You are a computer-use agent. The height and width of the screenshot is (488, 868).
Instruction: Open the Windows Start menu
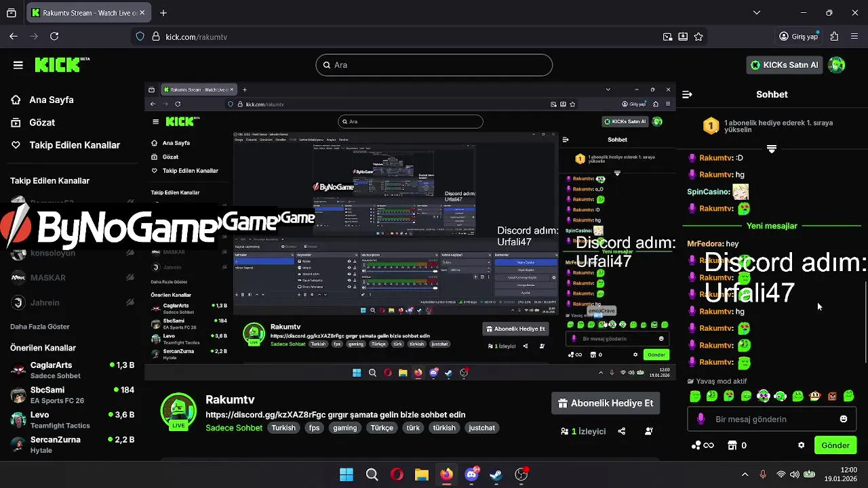pos(347,474)
